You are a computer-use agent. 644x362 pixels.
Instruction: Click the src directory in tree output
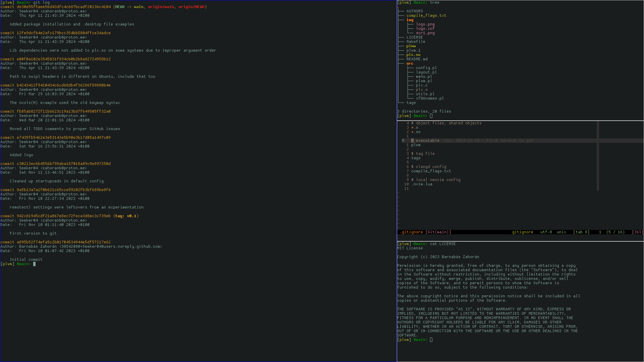pos(410,64)
